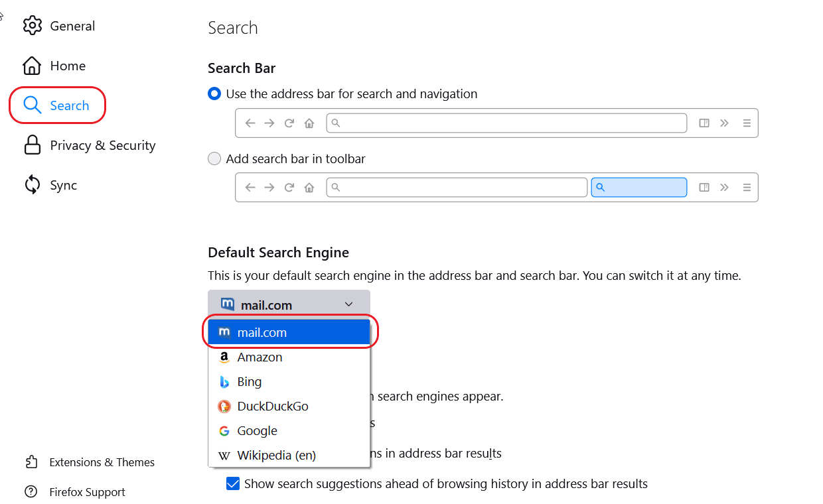This screenshot has height=504, width=823.
Task: Click blue search box in toolbar preview
Action: pyautogui.click(x=639, y=188)
